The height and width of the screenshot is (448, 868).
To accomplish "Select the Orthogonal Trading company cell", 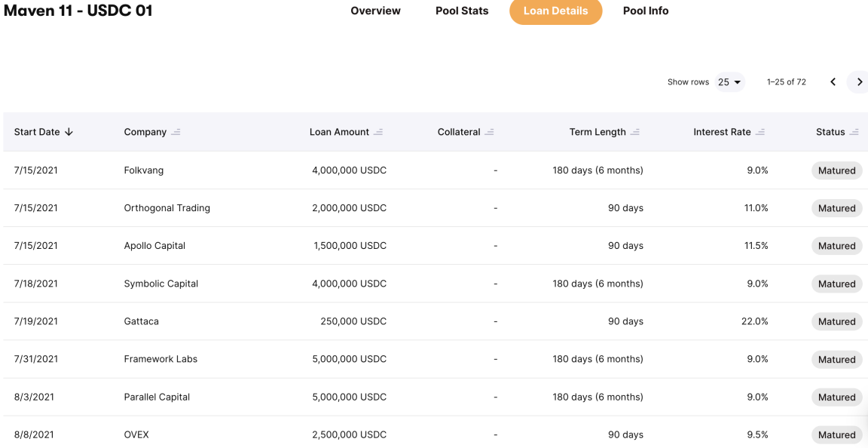I will point(167,208).
